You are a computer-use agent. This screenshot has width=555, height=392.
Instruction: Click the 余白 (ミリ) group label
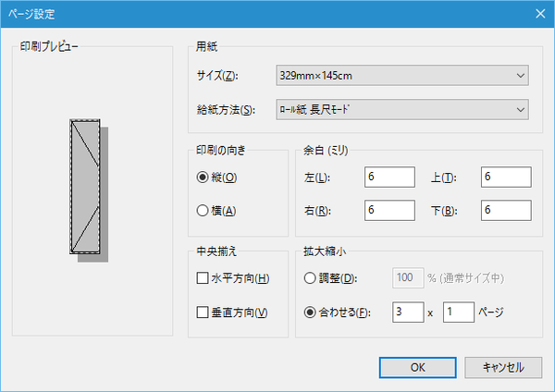click(x=326, y=151)
